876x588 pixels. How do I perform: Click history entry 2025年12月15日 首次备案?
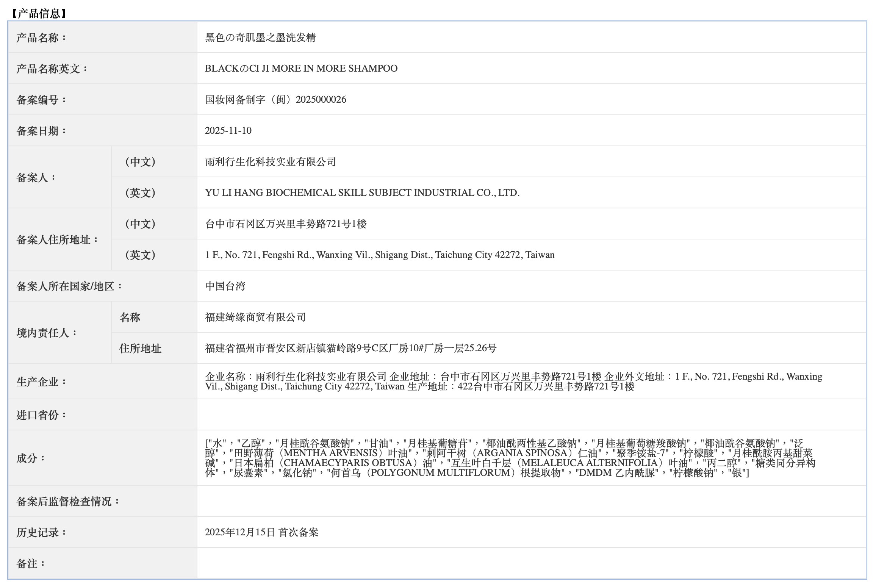(261, 532)
